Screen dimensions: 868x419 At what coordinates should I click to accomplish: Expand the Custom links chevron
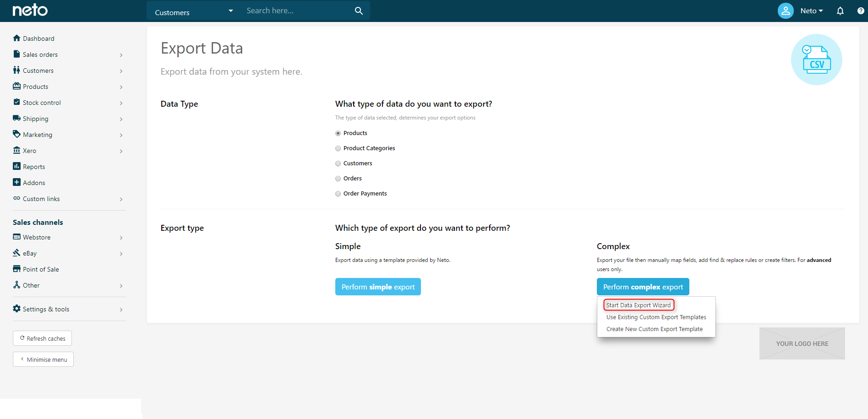(x=121, y=199)
